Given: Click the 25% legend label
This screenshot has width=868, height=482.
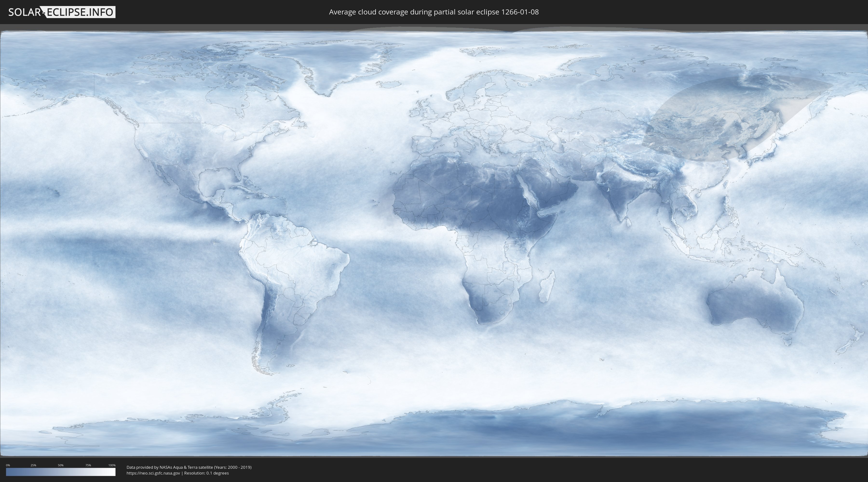Looking at the screenshot, I should click(33, 465).
